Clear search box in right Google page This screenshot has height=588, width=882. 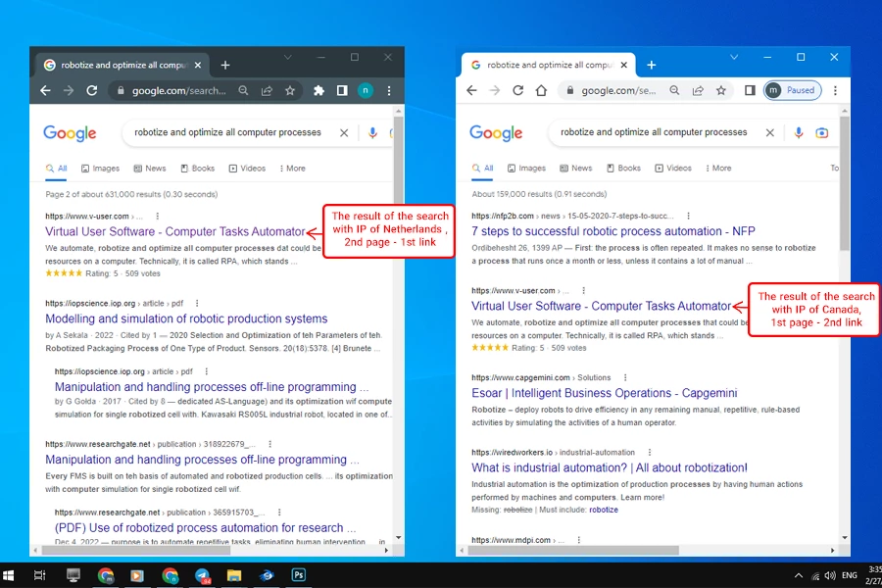[770, 133]
